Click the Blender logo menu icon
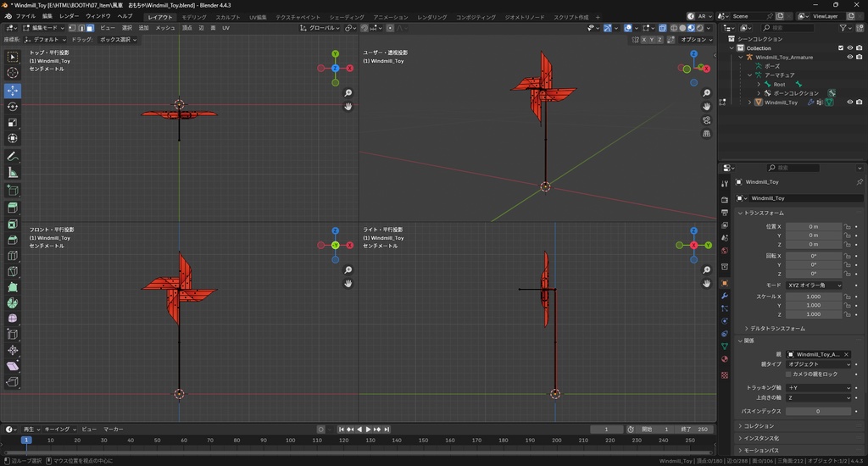Viewport: 868px width, 466px height. (8, 17)
